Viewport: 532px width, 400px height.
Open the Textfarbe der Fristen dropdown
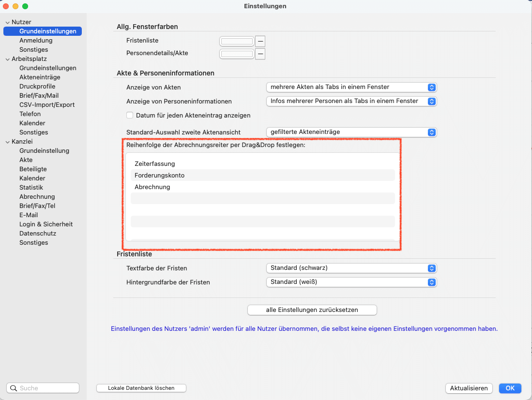351,268
